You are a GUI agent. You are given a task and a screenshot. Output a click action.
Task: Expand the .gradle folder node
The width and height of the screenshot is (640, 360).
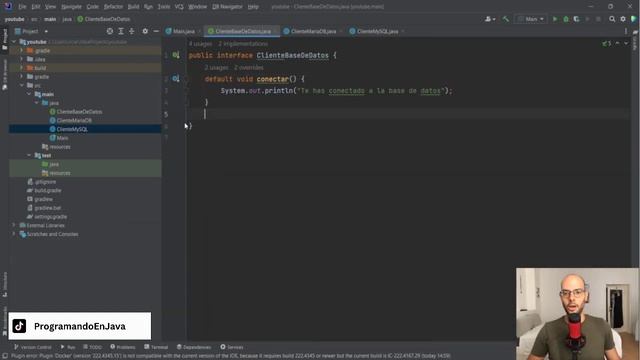point(22,51)
